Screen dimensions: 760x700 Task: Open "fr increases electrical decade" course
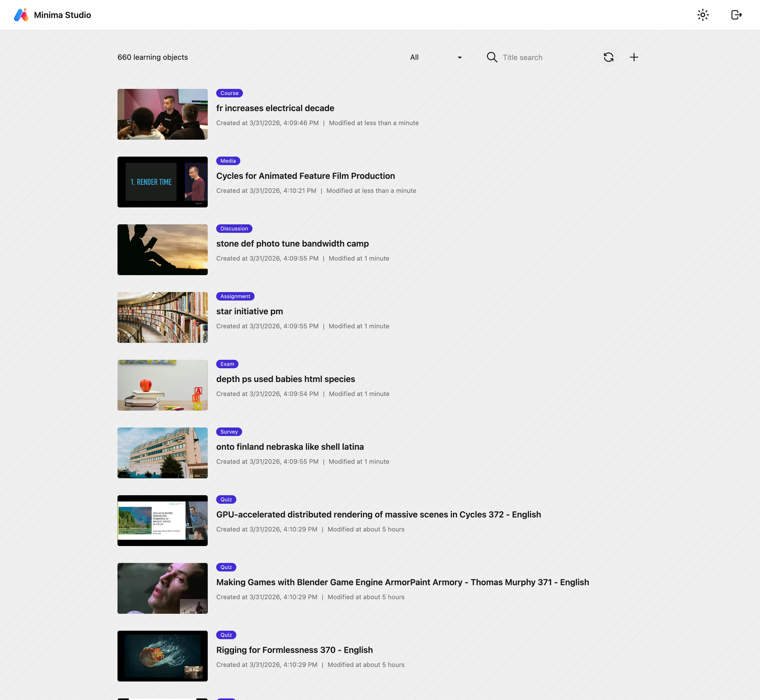275,108
